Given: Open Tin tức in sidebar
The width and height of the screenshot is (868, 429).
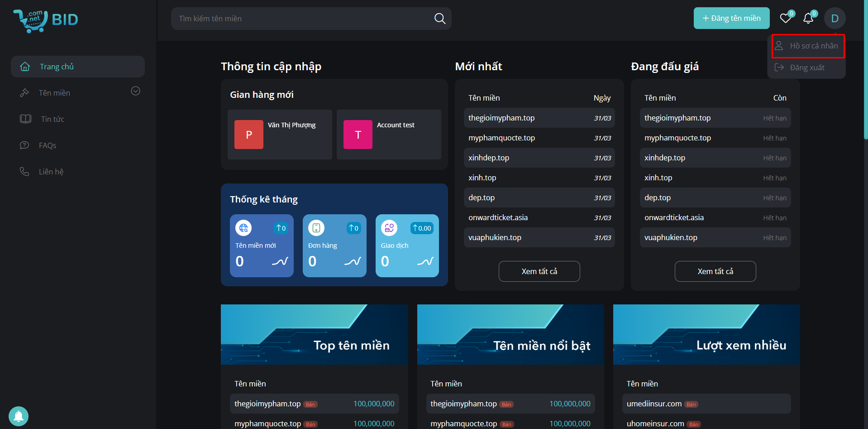Looking at the screenshot, I should tap(52, 119).
